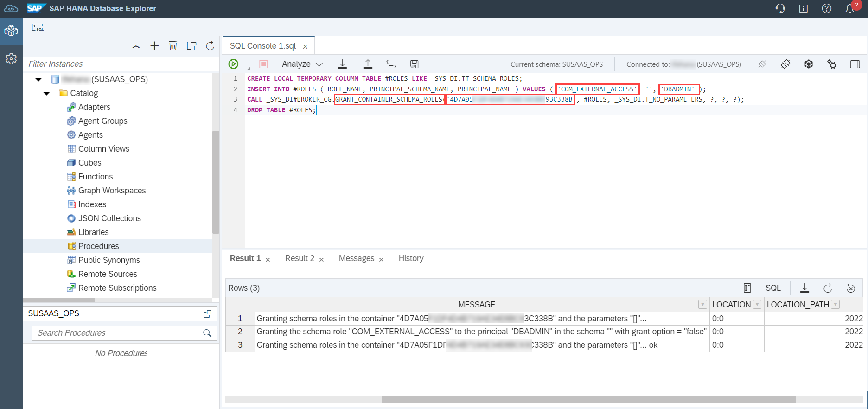Switch to the SQL Console 1.sql tab
The height and width of the screenshot is (409, 868).
click(x=262, y=46)
